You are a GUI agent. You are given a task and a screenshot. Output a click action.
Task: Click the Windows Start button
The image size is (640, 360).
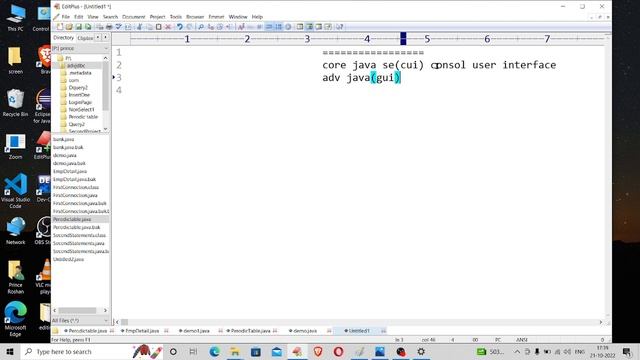click(x=10, y=351)
